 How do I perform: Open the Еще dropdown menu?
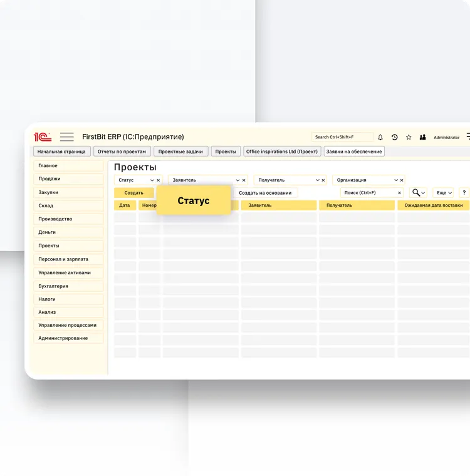(x=443, y=193)
